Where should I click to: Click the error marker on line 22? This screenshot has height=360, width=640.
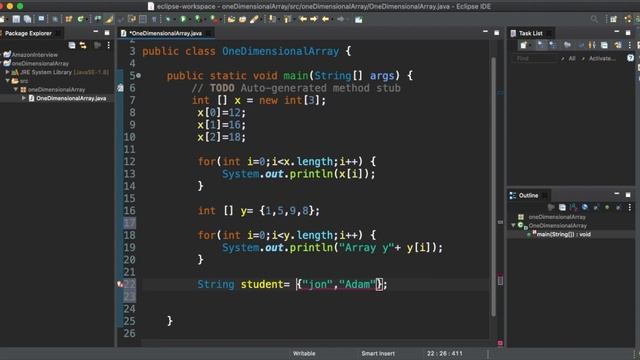(x=120, y=284)
